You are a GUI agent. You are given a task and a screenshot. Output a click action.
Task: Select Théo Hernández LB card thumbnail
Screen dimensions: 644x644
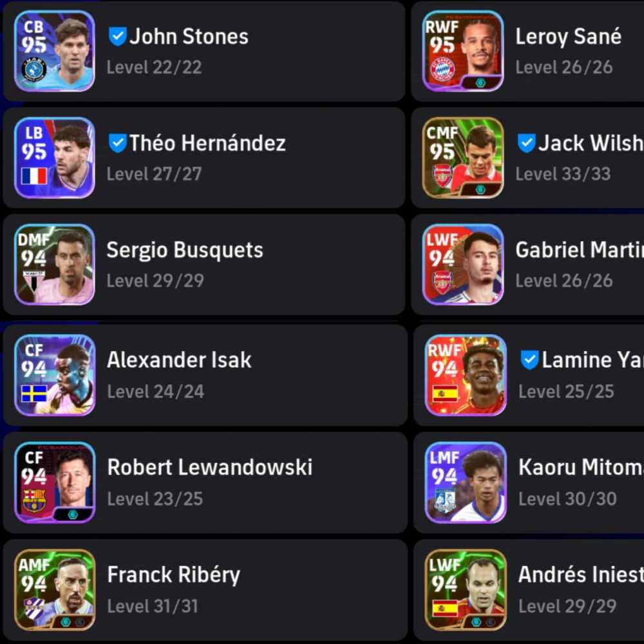point(54,158)
